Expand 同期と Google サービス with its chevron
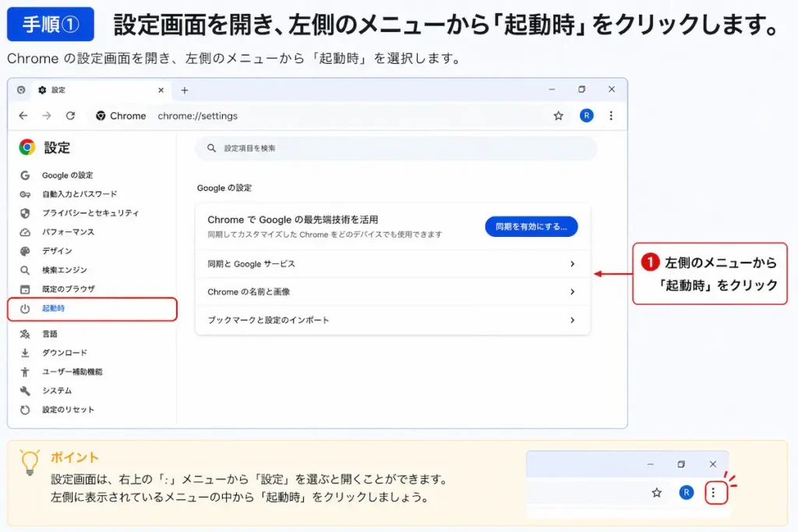Viewport: 798px width, 532px height. 573,264
